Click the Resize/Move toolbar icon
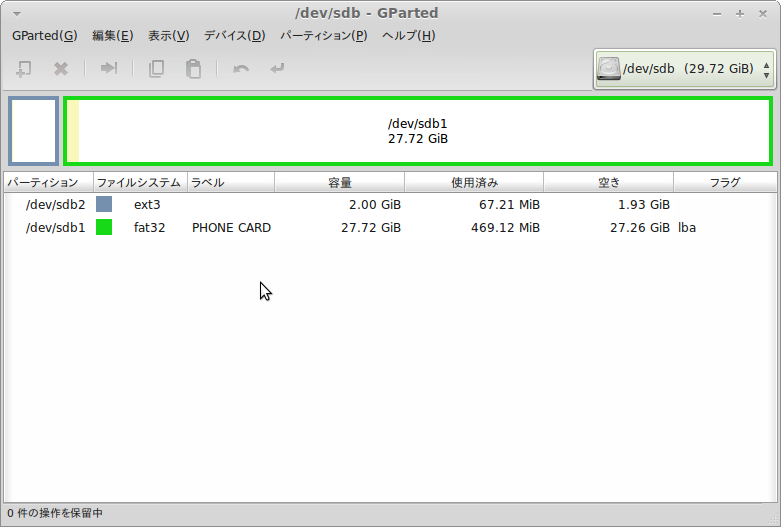 coord(109,68)
